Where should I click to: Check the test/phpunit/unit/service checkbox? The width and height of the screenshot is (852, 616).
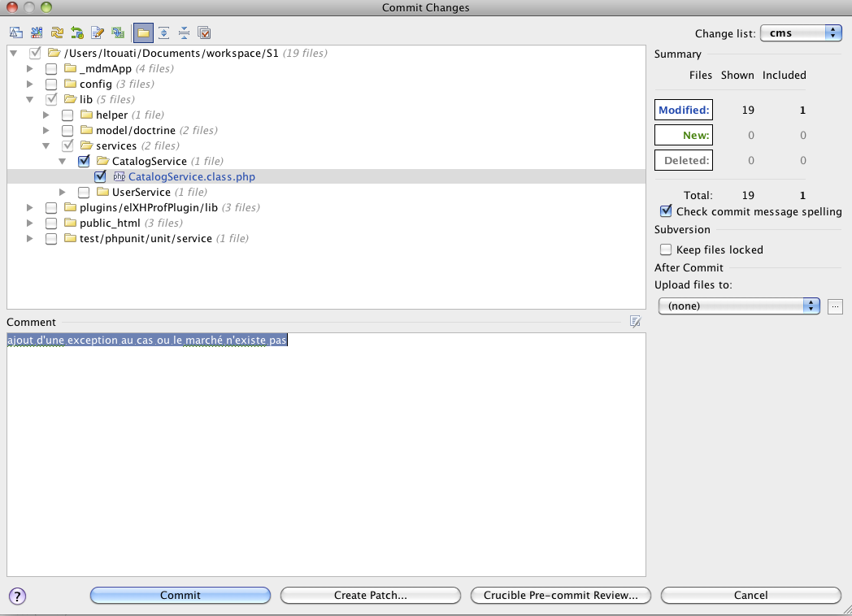coord(51,238)
